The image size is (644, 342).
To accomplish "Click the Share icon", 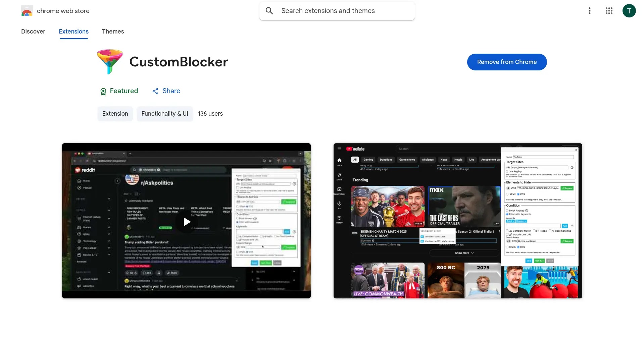I will tap(155, 91).
